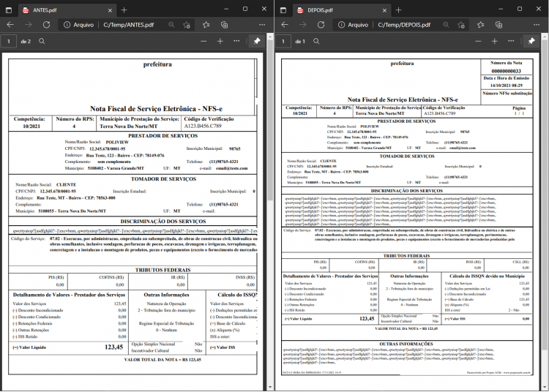Image resolution: width=549 pixels, height=392 pixels.
Task: Open a new tab beside ANTES.pdf
Action: [124, 10]
